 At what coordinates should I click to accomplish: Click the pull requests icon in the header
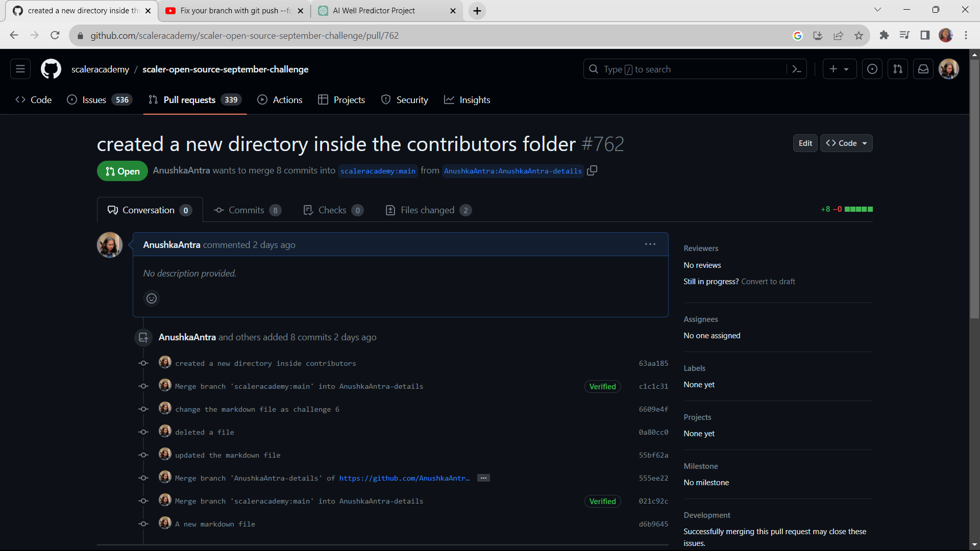[897, 69]
